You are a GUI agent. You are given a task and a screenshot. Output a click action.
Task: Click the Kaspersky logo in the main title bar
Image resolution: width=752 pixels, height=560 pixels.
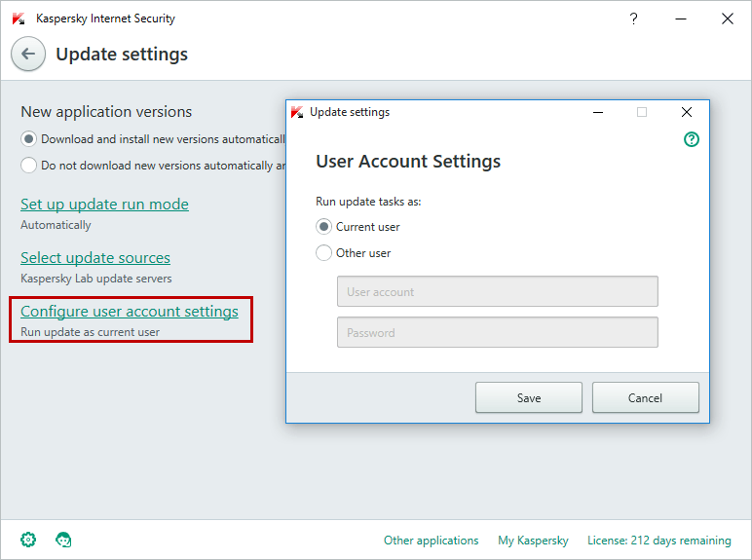coord(19,19)
